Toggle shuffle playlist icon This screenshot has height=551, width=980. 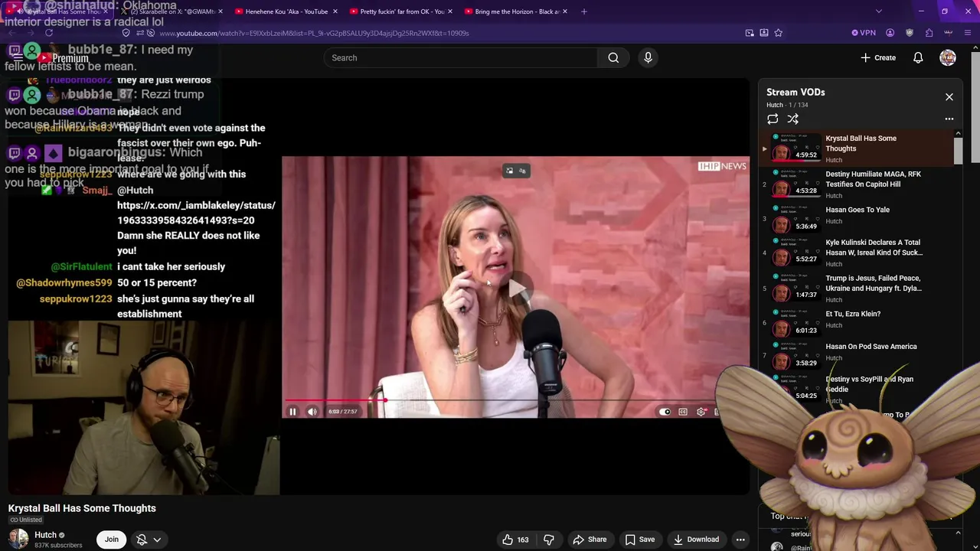click(x=793, y=119)
